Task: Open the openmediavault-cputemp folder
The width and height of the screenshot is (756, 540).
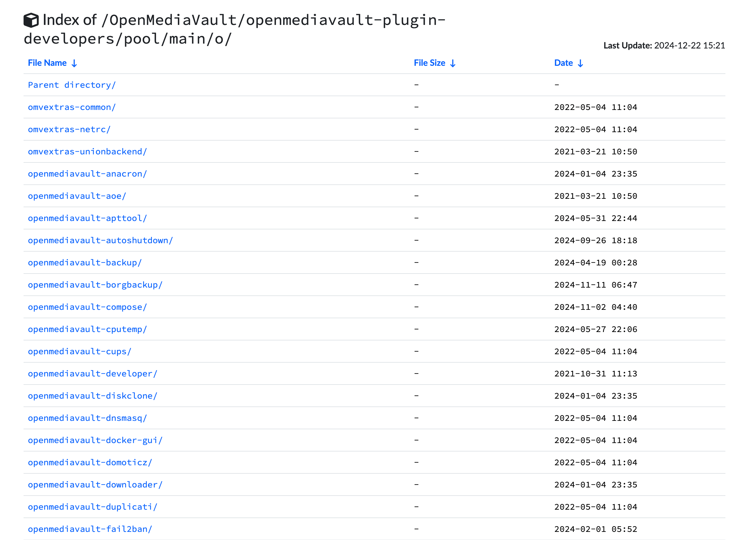Action: (87, 330)
